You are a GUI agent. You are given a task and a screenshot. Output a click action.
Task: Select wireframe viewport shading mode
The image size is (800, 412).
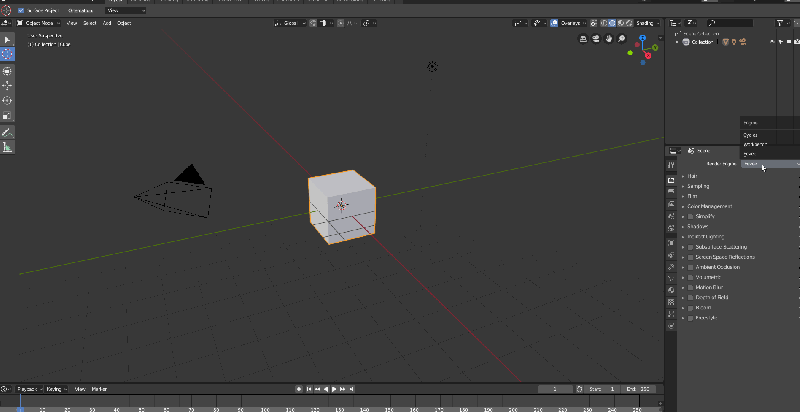pos(604,23)
